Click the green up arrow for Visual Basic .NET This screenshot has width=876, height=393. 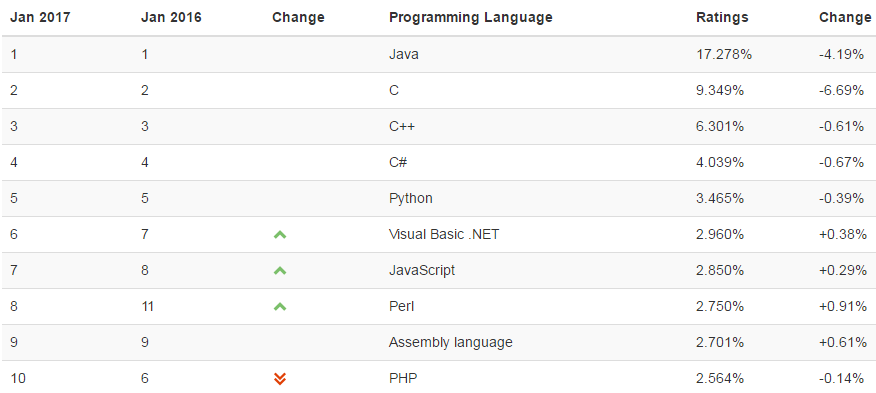280,235
